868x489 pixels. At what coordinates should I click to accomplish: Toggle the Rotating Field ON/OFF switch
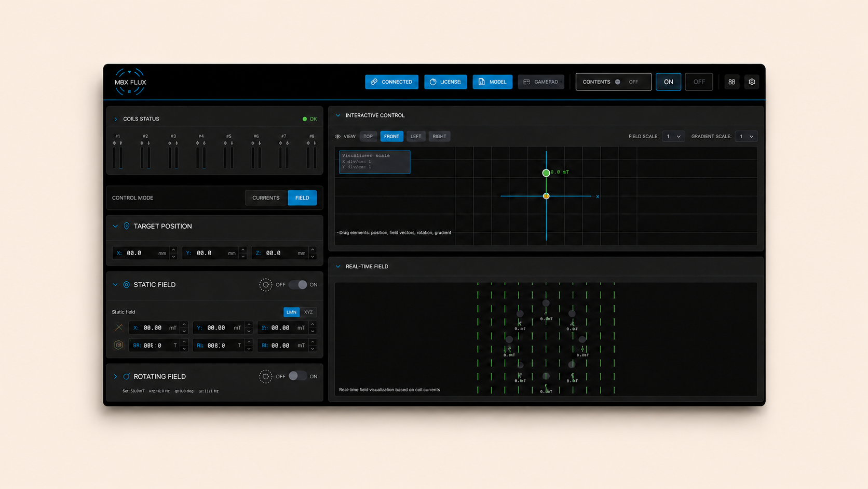click(298, 376)
